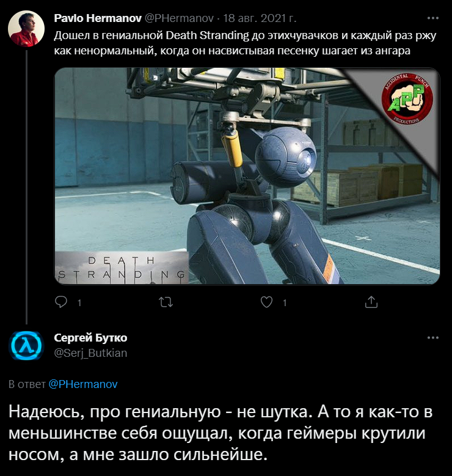Image resolution: width=452 pixels, height=476 pixels.
Task: Retweet Pavlo Hermanov's post
Action: (x=166, y=302)
